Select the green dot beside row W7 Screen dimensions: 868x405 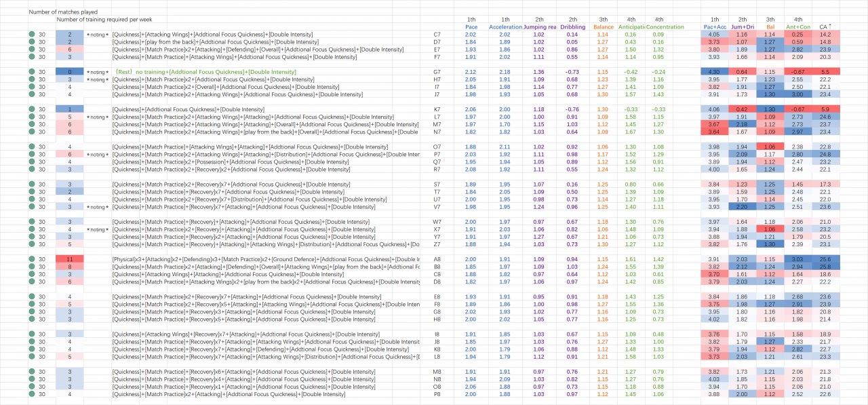32,222
